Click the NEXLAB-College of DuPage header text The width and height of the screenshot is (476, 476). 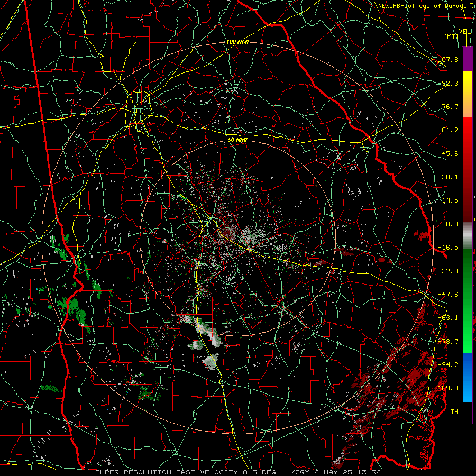point(422,6)
